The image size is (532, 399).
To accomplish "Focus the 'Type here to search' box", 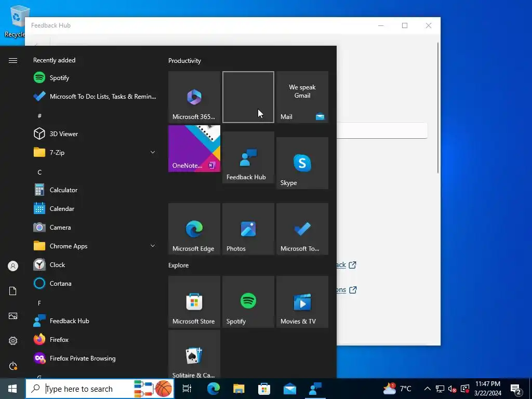I will (100, 389).
